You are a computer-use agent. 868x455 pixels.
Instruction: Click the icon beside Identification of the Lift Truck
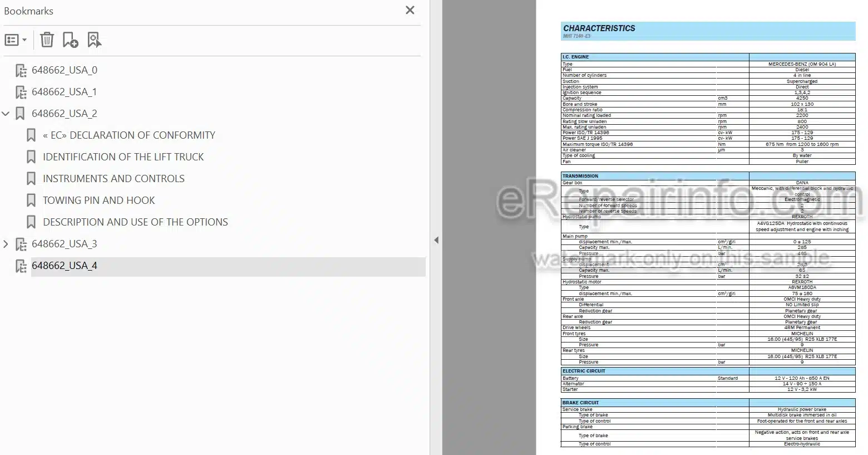tap(31, 157)
